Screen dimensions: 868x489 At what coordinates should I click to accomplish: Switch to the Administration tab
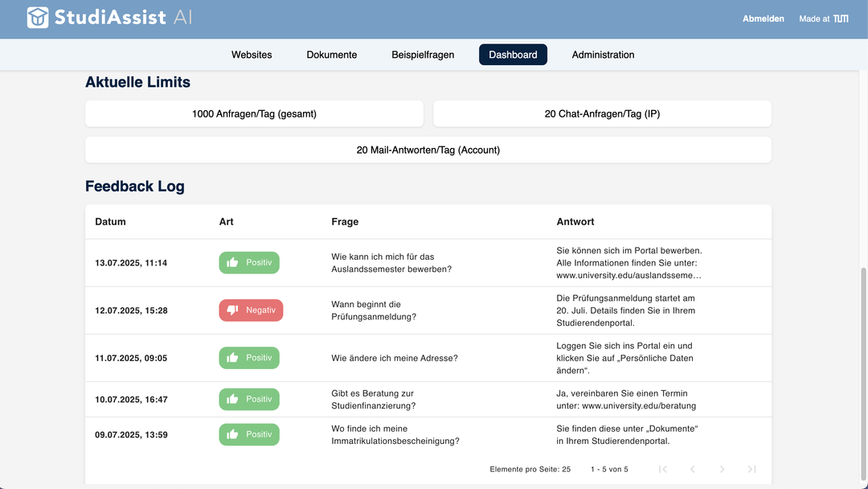[x=602, y=55]
